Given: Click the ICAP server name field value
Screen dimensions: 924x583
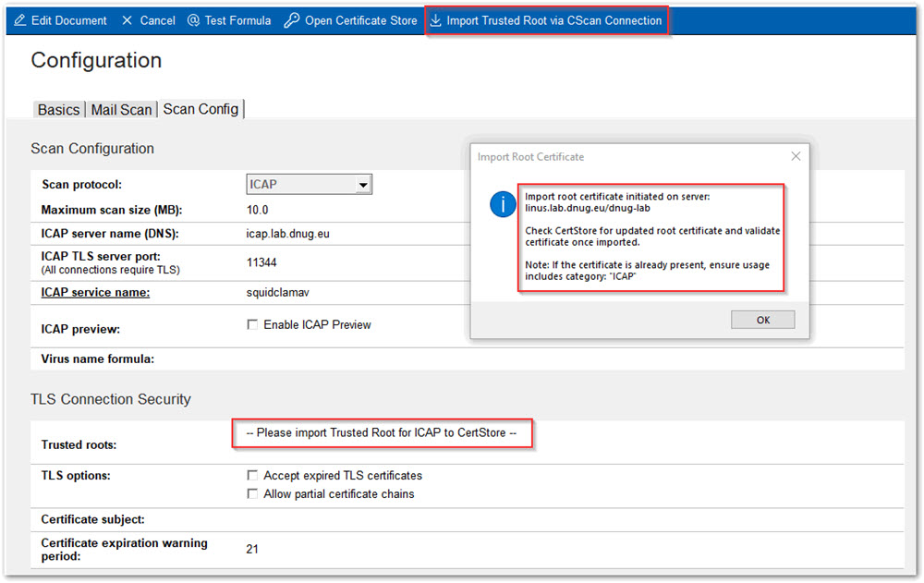Looking at the screenshot, I should coord(281,234).
